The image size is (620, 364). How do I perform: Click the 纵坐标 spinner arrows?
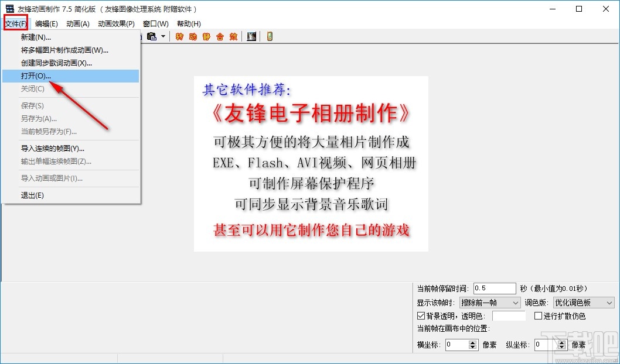coord(562,345)
